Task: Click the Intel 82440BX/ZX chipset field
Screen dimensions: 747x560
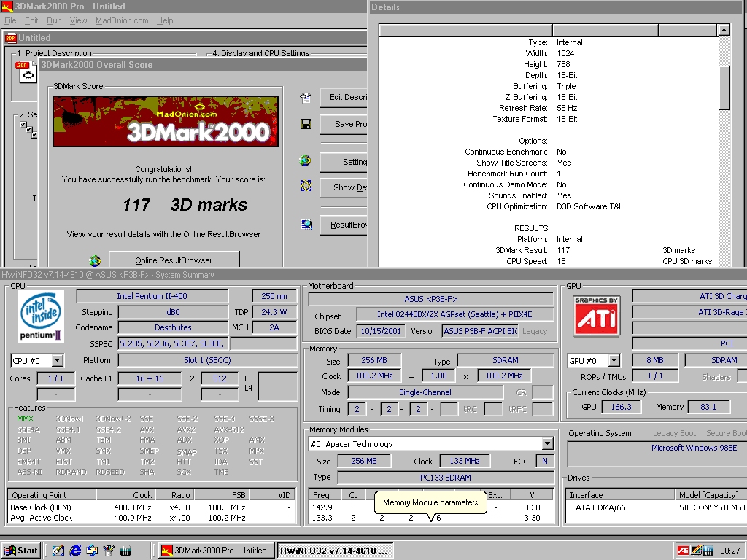Action: click(454, 314)
